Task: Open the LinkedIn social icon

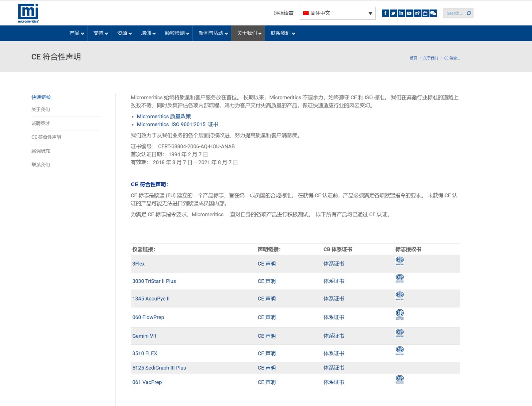Action: click(401, 13)
